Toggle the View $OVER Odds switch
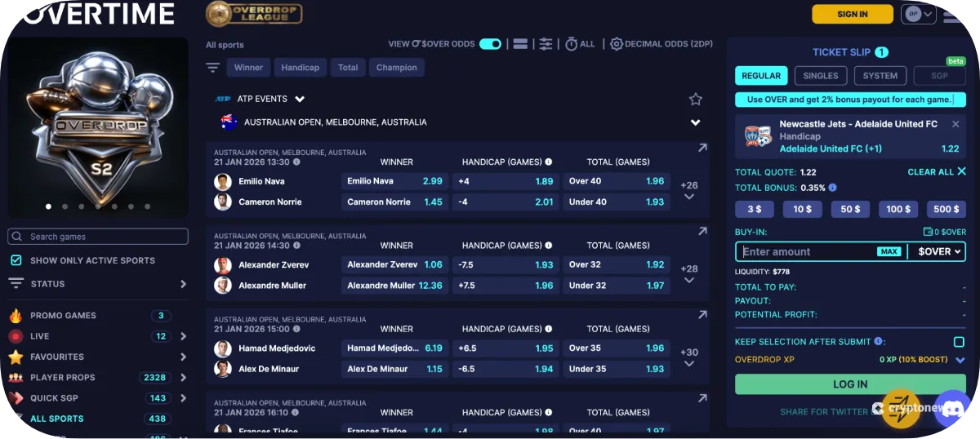Image resolution: width=980 pixels, height=439 pixels. (490, 44)
